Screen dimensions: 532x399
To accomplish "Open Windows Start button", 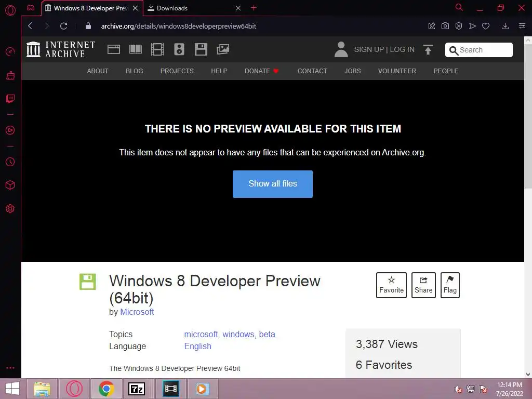I will (x=12, y=389).
